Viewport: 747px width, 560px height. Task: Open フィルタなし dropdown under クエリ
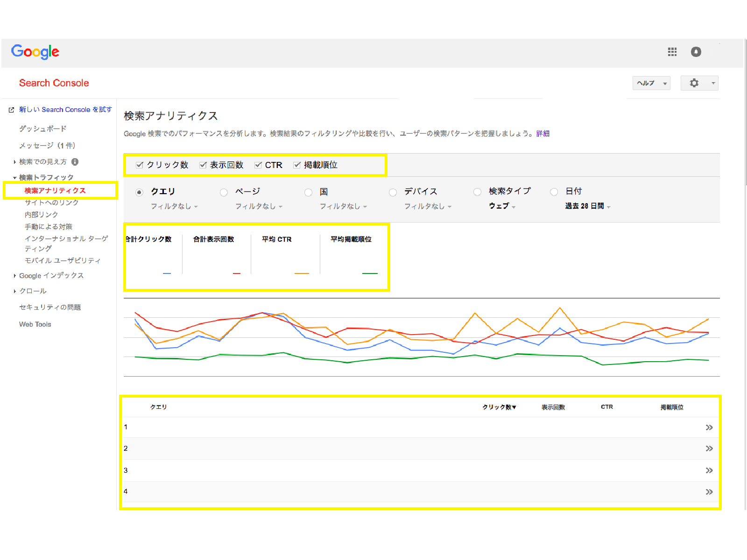coord(174,206)
